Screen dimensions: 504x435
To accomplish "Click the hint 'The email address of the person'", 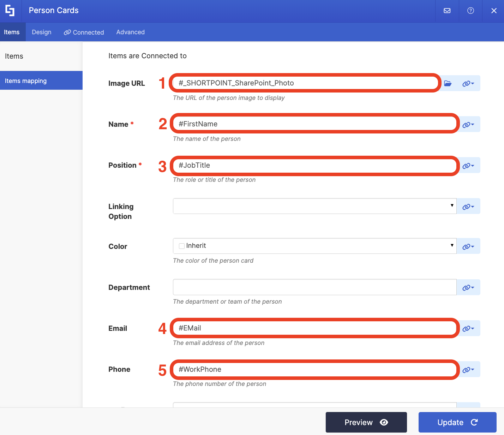I will tap(218, 343).
